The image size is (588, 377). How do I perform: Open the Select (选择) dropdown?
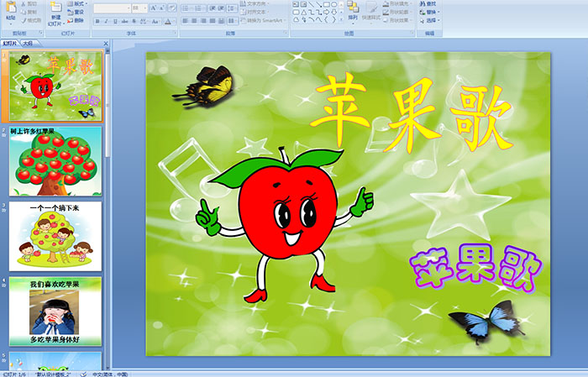pos(430,20)
